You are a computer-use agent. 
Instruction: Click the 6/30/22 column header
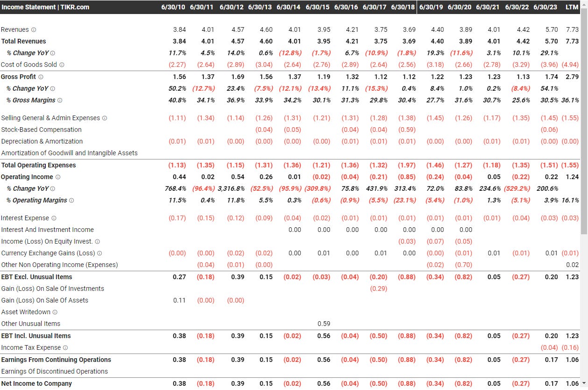[517, 7]
